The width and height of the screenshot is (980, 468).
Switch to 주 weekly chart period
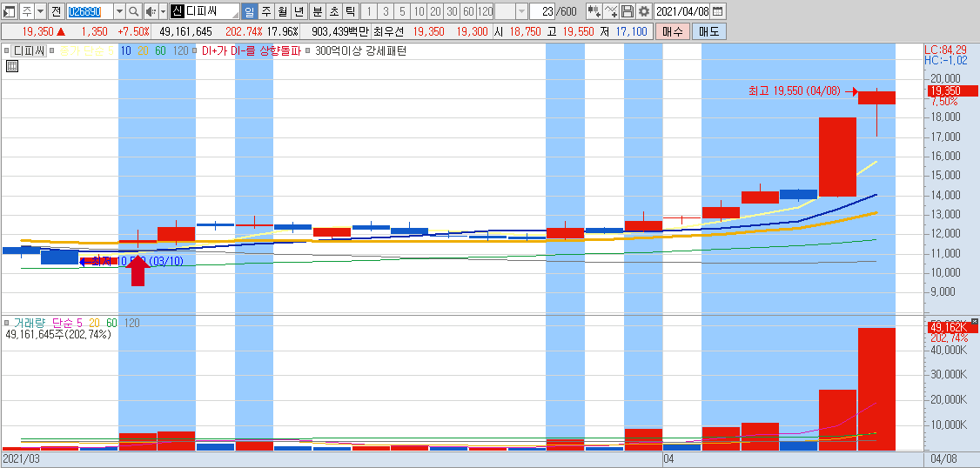pos(266,11)
